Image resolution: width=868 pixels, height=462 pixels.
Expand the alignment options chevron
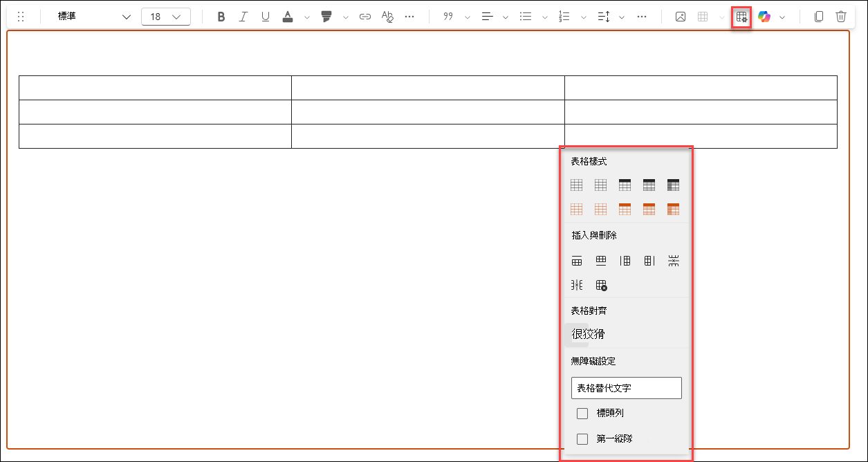point(506,17)
